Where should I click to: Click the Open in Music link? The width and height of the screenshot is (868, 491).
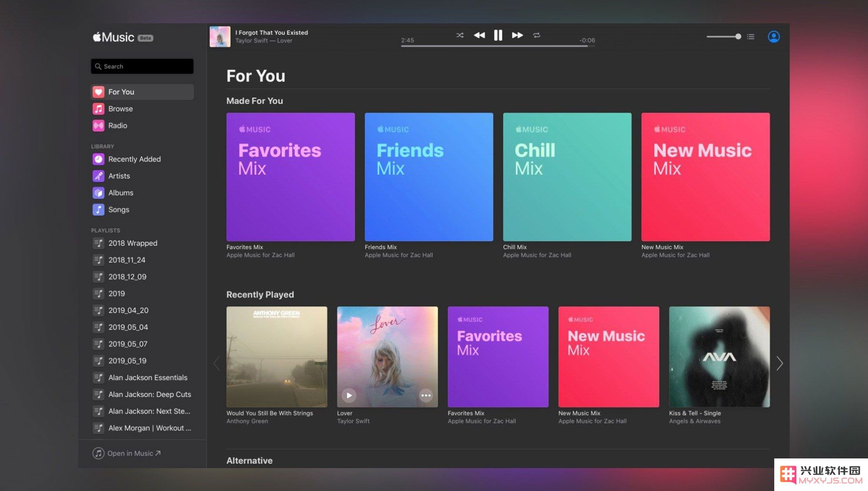point(127,453)
